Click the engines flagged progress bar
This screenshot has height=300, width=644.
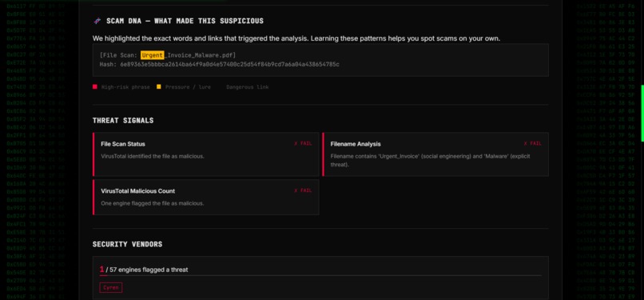[x=320, y=275]
